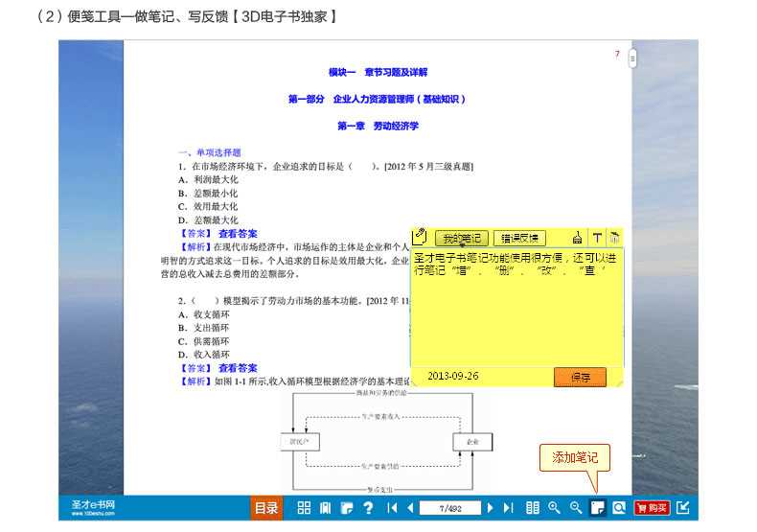This screenshot has width=757, height=532.
Task: Open the 目录 table of contents
Action: point(265,508)
